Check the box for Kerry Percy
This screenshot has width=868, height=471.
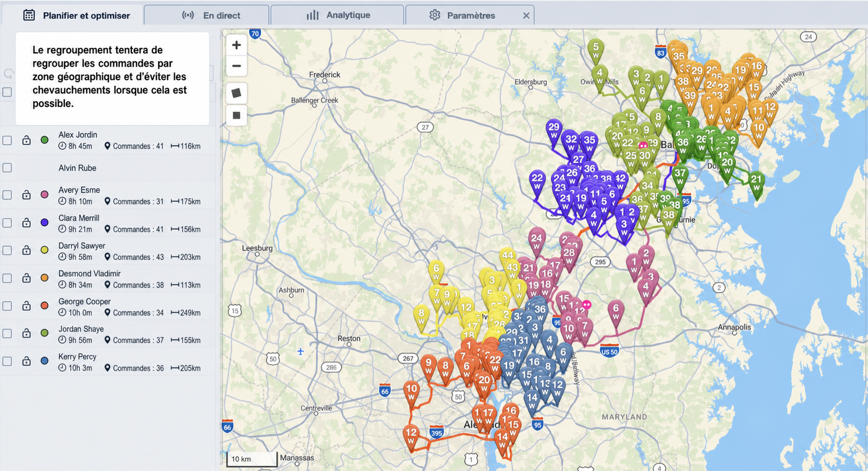7,361
